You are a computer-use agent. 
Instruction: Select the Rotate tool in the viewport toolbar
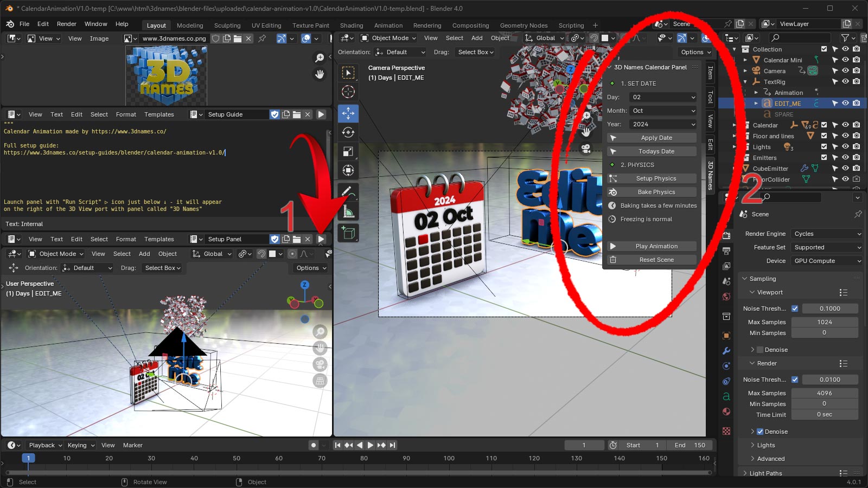(348, 132)
